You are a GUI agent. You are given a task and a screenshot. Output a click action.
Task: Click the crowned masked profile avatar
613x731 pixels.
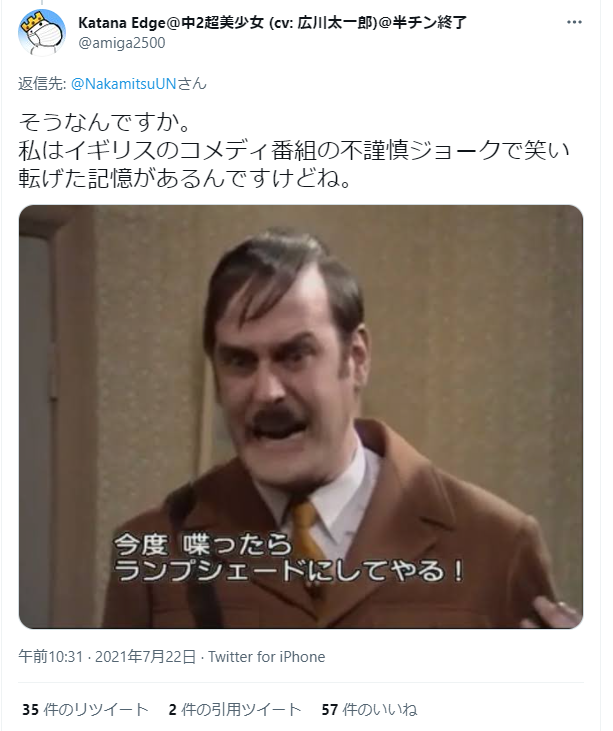pyautogui.click(x=42, y=33)
